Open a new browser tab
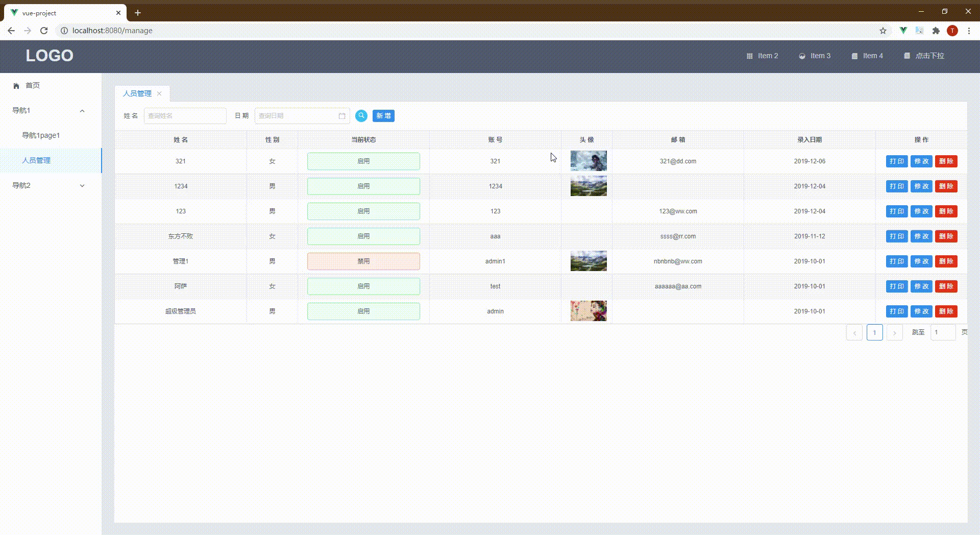 138,13
